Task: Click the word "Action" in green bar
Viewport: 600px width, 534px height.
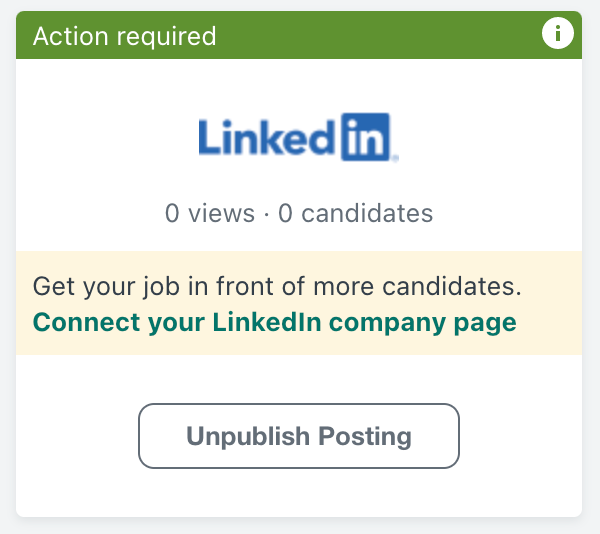Action: [71, 36]
